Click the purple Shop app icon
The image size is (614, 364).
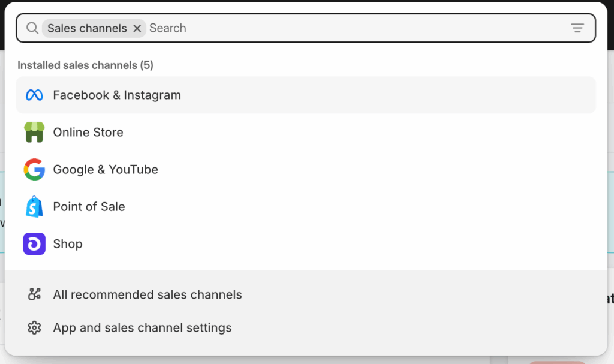coord(34,244)
